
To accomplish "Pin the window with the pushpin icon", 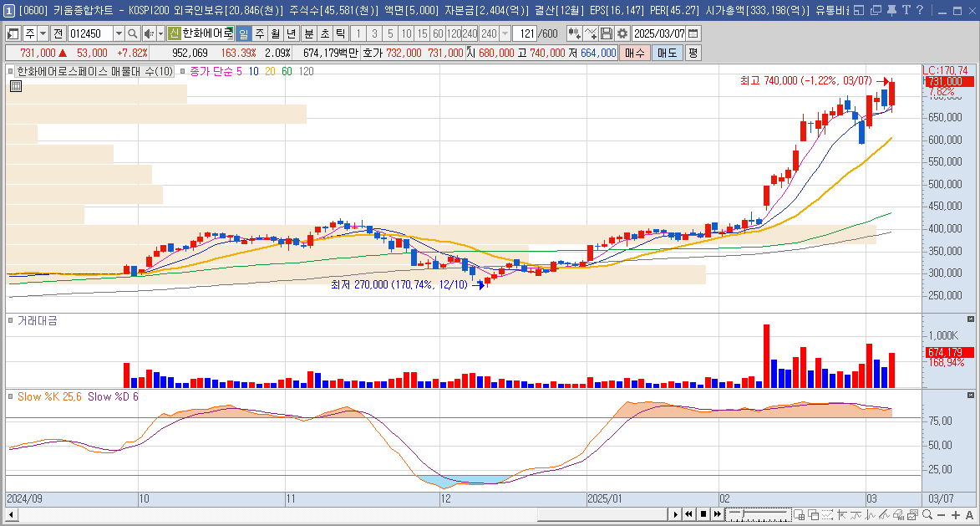I will coord(891,10).
